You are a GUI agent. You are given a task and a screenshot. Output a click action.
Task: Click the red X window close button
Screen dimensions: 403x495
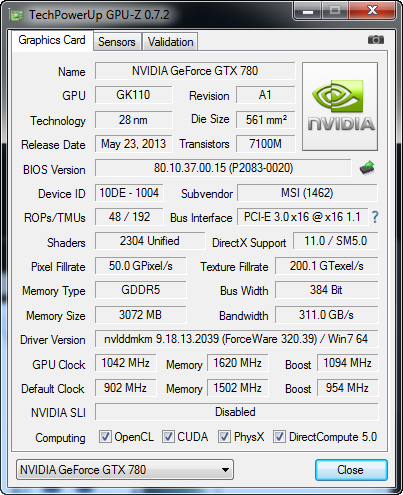372,11
